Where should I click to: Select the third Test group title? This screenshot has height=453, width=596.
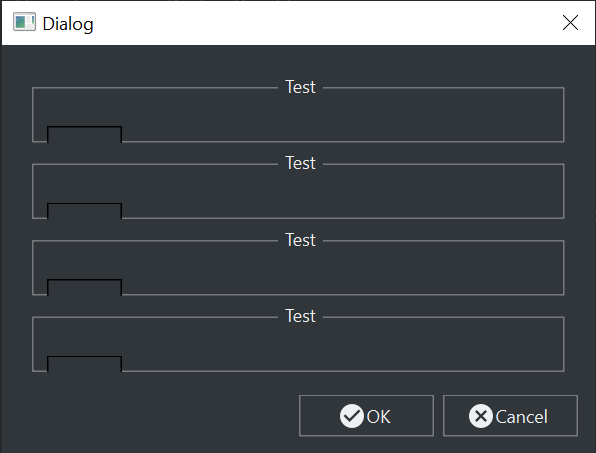click(300, 240)
